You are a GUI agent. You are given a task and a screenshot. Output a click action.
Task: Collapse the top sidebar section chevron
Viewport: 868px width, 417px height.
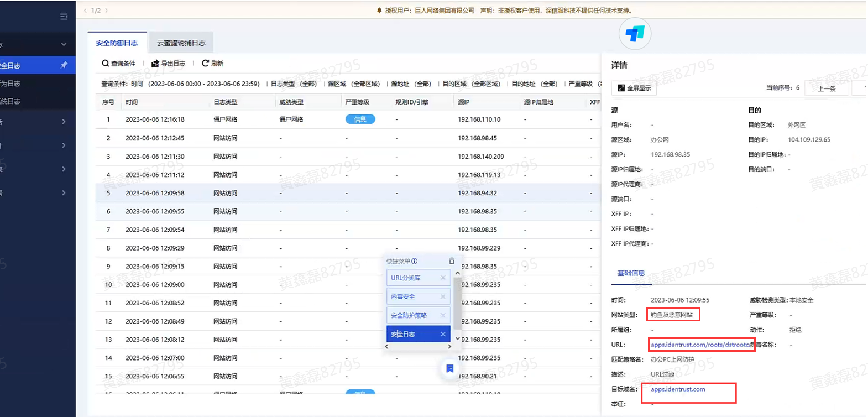point(64,44)
